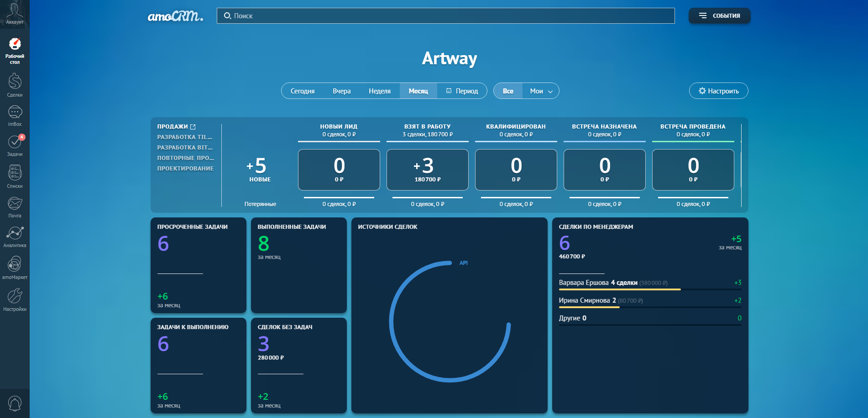The width and height of the screenshot is (868, 418).
Task: Click the Поиск search field
Action: [x=445, y=16]
